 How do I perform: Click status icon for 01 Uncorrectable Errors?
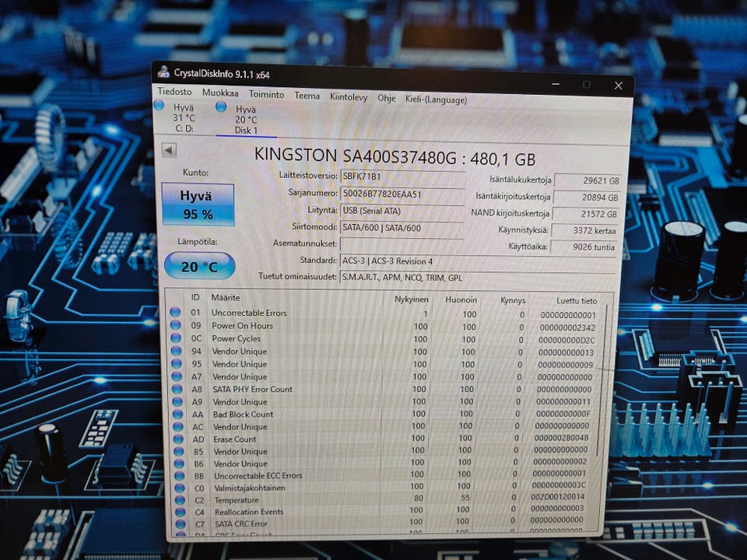click(x=175, y=313)
